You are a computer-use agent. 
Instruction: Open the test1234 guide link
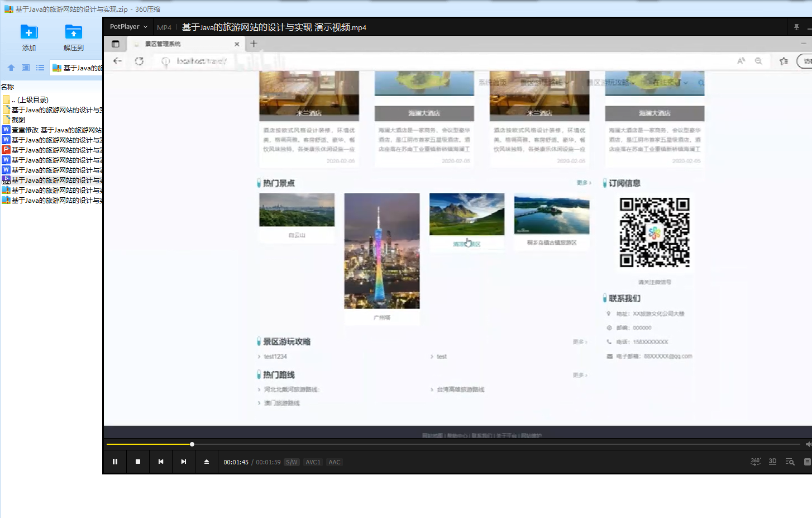(x=275, y=357)
